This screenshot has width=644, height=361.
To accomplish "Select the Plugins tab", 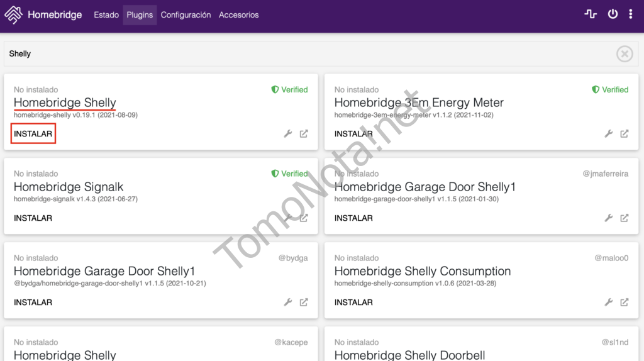I will (140, 15).
